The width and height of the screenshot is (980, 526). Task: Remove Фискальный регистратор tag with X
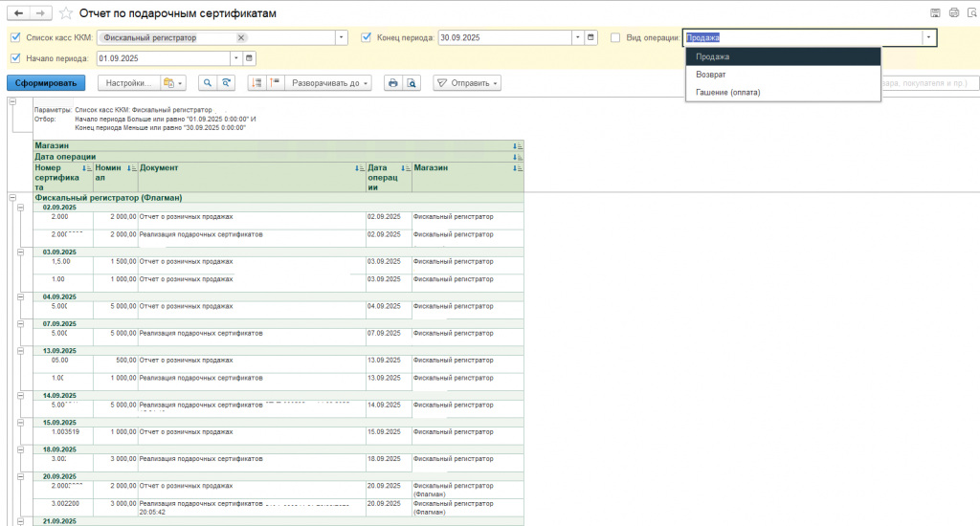241,37
